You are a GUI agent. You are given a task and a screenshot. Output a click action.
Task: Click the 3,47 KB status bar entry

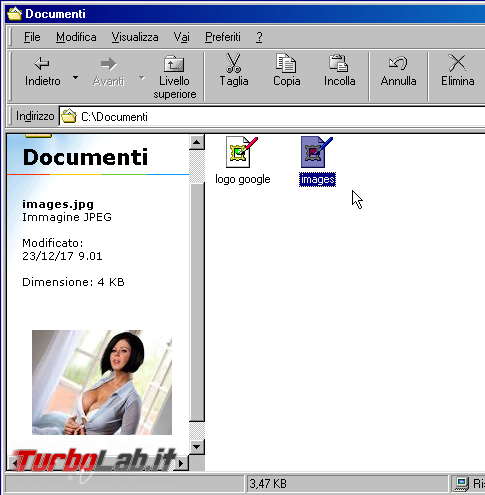268,483
